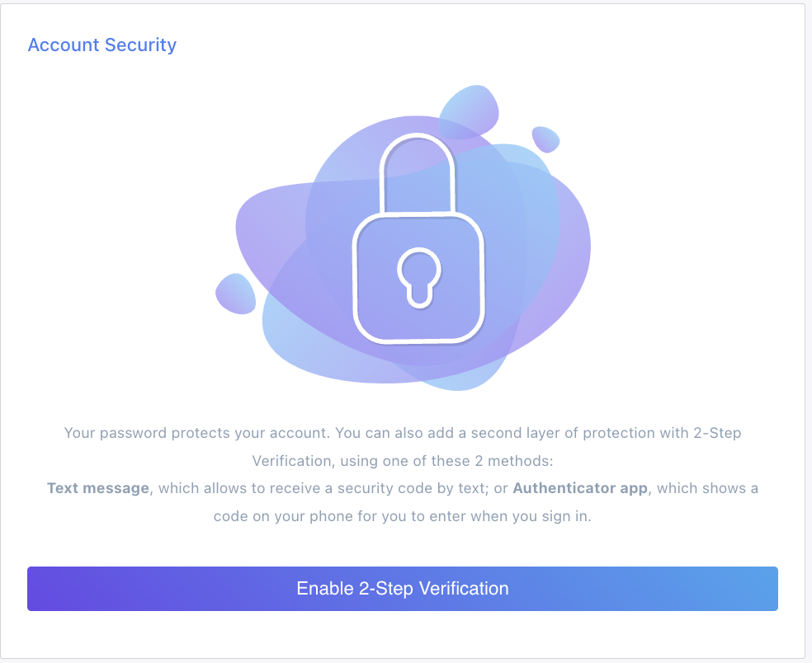Click the bold Authenticator app label
The width and height of the screenshot is (812, 663).
[x=580, y=488]
